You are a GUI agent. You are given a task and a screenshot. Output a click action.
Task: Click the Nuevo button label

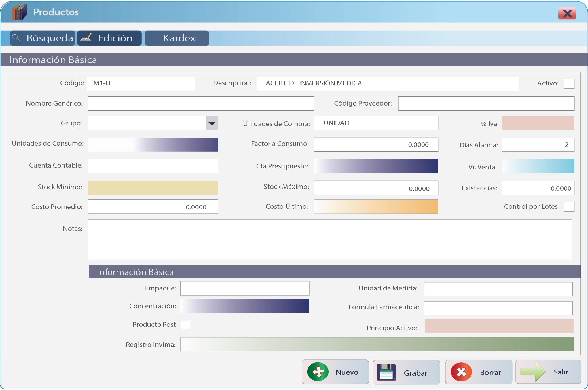(347, 372)
